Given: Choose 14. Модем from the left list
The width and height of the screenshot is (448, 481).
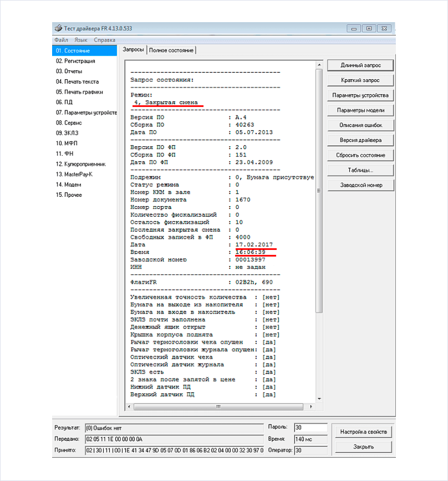Looking at the screenshot, I should point(68,185).
